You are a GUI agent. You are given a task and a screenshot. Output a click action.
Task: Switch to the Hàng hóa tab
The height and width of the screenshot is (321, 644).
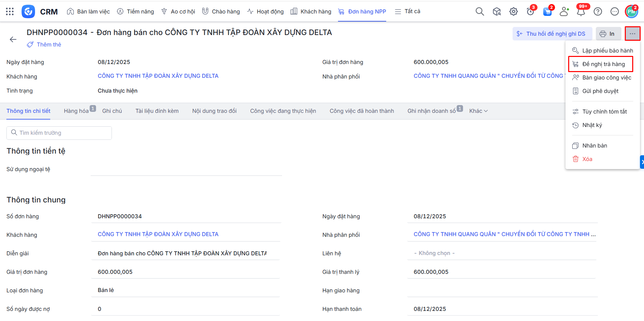pyautogui.click(x=76, y=111)
